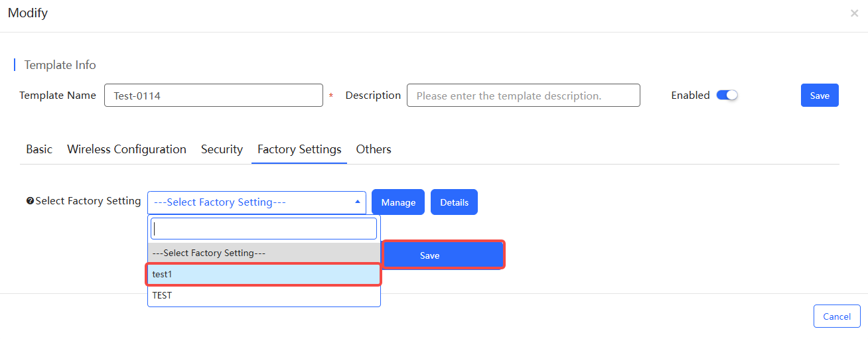
Task: Select the Factory Settings tab
Action: [x=299, y=149]
